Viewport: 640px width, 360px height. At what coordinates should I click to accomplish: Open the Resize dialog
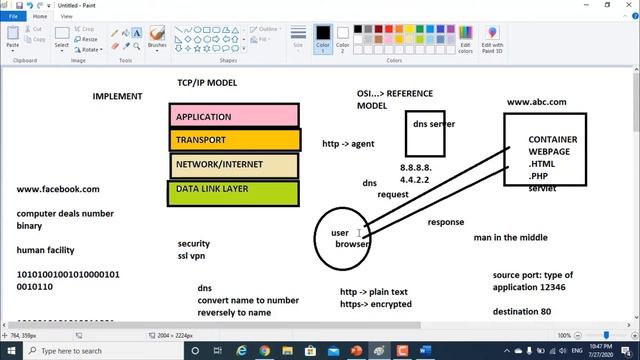pos(86,39)
